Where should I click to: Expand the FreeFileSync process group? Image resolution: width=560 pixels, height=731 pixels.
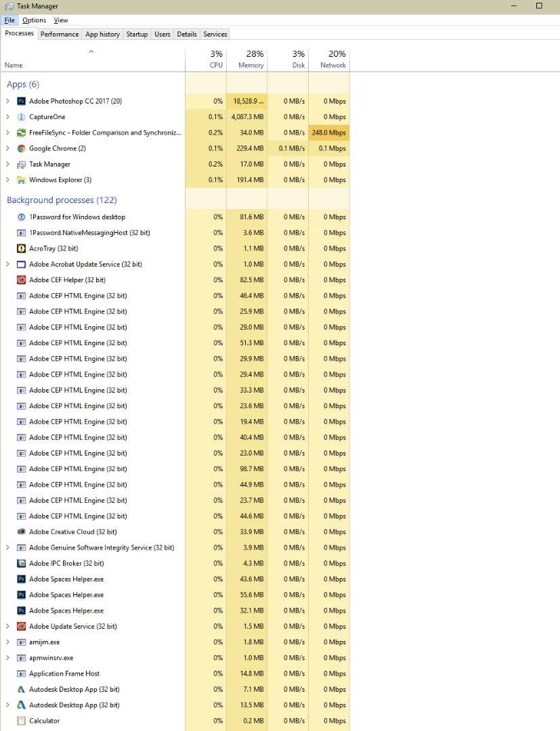coord(7,133)
